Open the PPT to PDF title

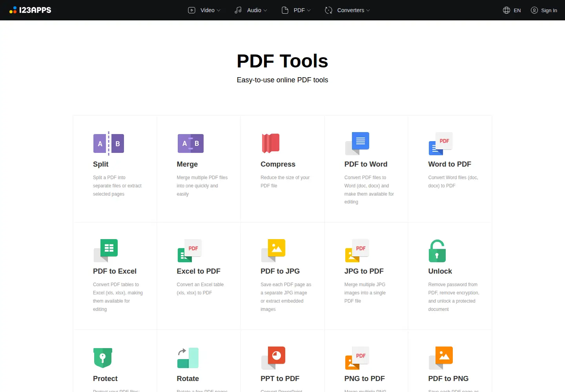(x=280, y=379)
